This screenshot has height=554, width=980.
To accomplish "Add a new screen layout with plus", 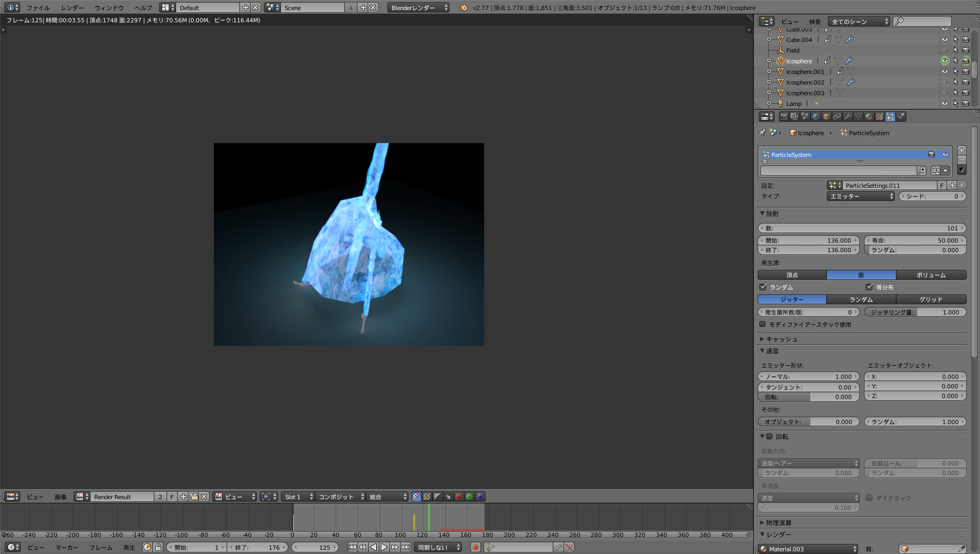I will coord(245,7).
